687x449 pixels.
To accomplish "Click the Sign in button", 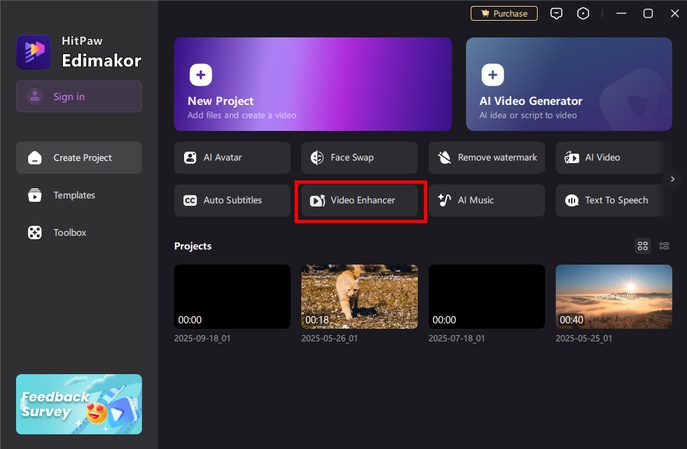I will [x=79, y=96].
